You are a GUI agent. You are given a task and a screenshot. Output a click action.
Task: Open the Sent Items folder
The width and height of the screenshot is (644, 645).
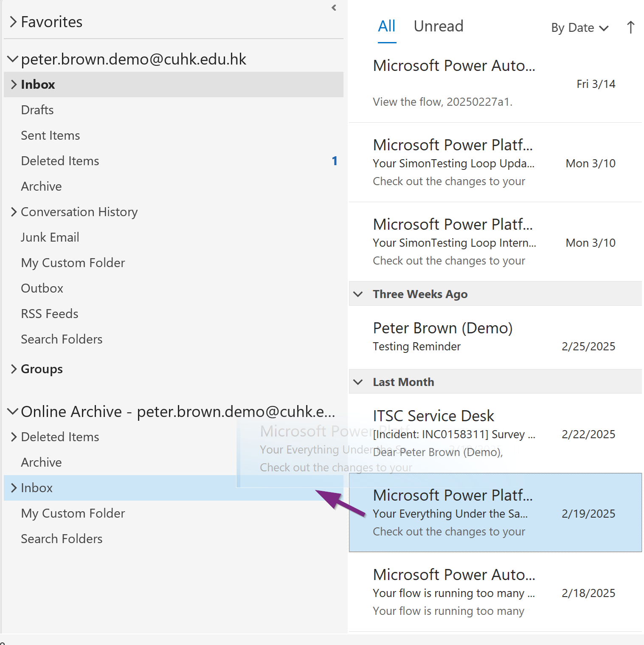174,135
